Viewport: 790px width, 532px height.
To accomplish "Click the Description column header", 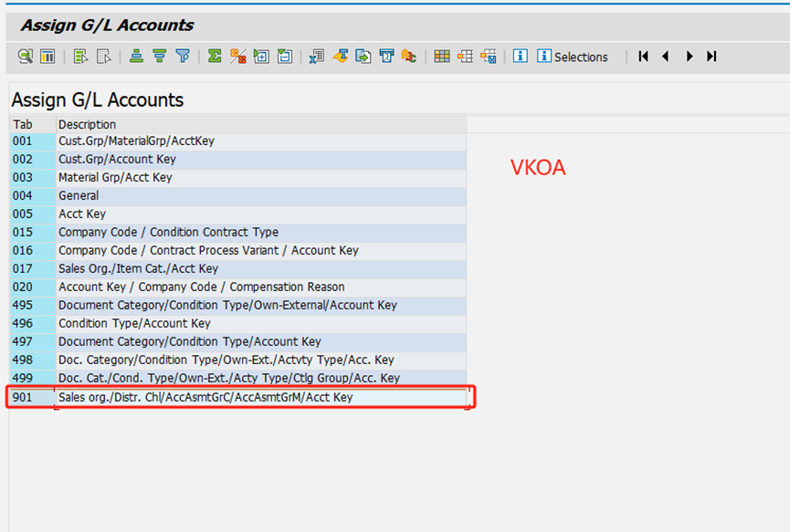I will point(88,124).
